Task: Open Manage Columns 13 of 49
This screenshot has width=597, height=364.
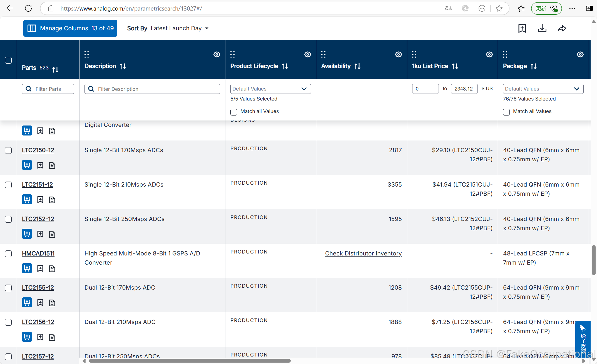Action: coord(70,28)
